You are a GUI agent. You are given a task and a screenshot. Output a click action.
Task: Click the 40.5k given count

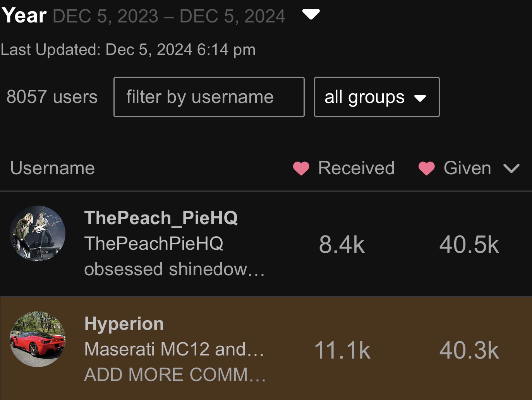pyautogui.click(x=469, y=245)
